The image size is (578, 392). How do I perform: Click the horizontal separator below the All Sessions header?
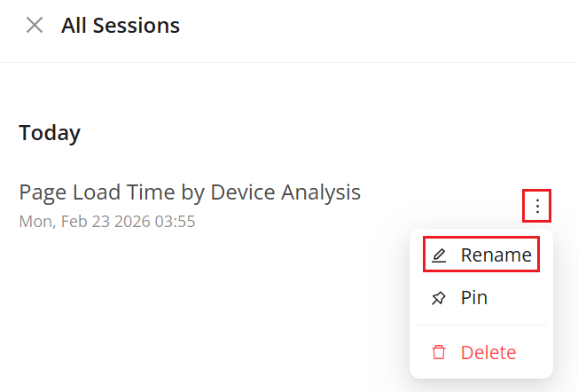click(289, 62)
